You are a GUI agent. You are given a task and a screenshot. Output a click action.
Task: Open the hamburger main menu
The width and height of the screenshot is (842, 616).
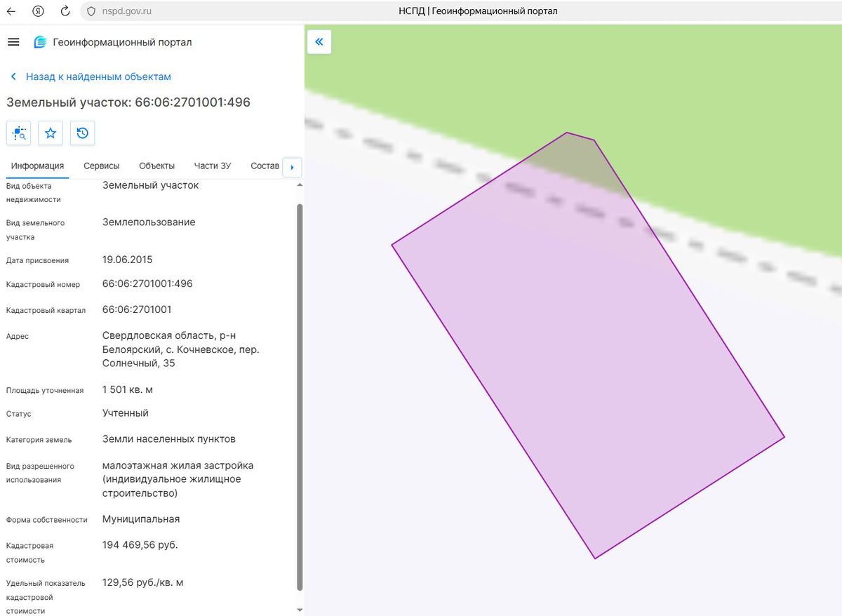(x=13, y=42)
